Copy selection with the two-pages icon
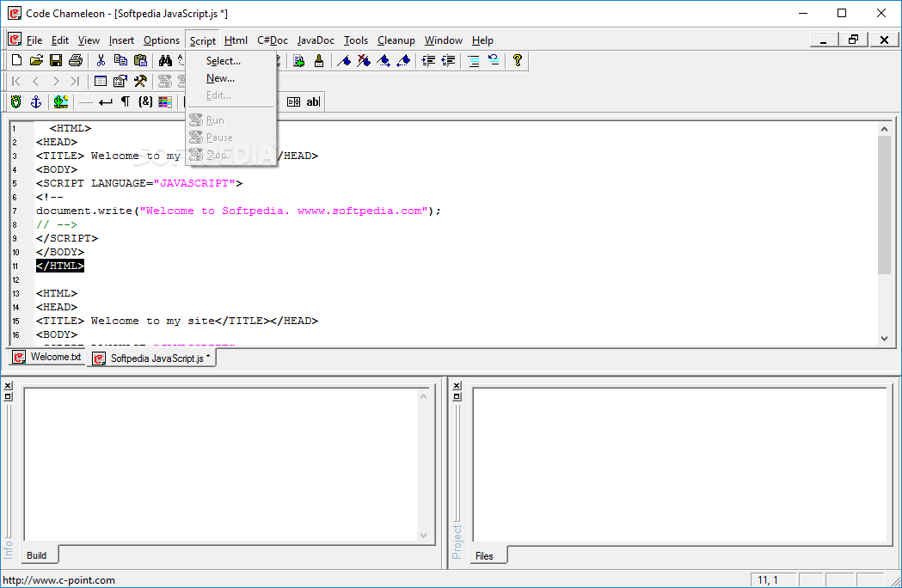 pyautogui.click(x=120, y=60)
